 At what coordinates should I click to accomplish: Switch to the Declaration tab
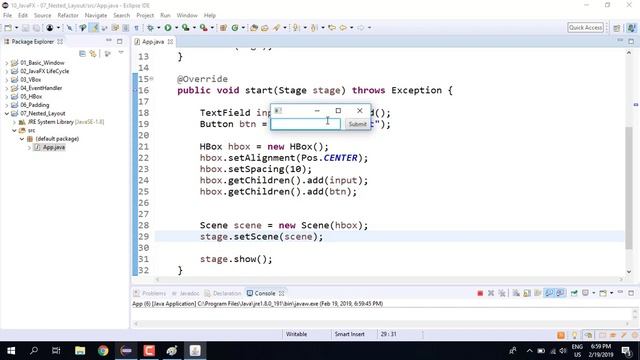(x=223, y=293)
